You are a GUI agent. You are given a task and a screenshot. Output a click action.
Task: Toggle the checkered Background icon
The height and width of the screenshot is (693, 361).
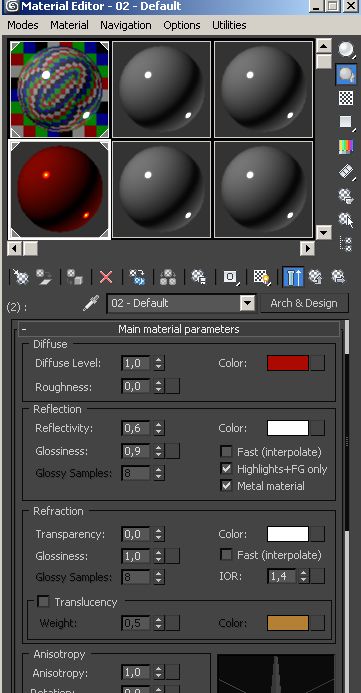point(346,98)
